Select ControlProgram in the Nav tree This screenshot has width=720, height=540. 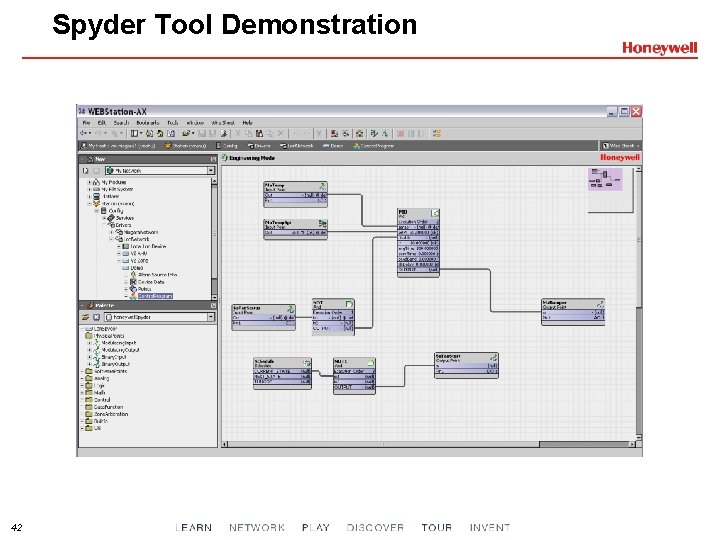155,296
